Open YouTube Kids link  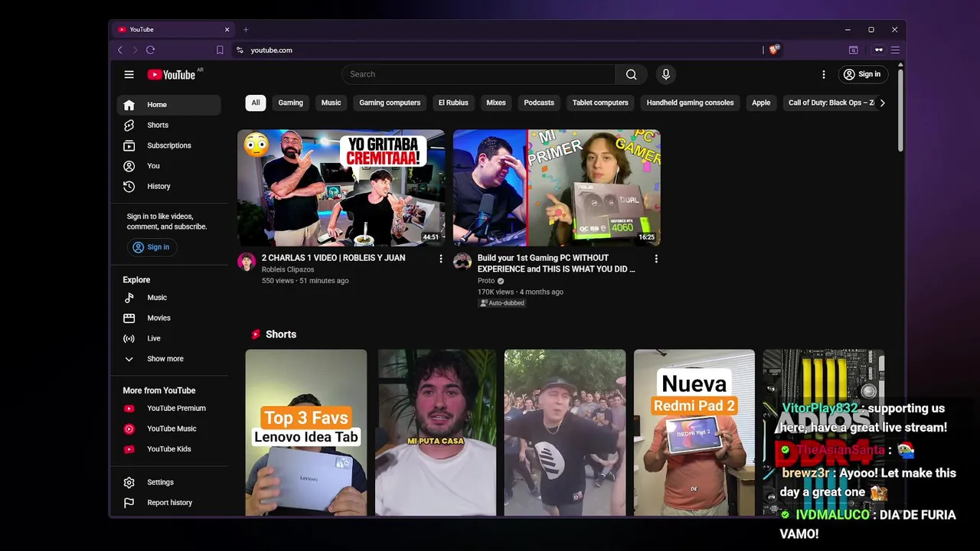pyautogui.click(x=169, y=449)
